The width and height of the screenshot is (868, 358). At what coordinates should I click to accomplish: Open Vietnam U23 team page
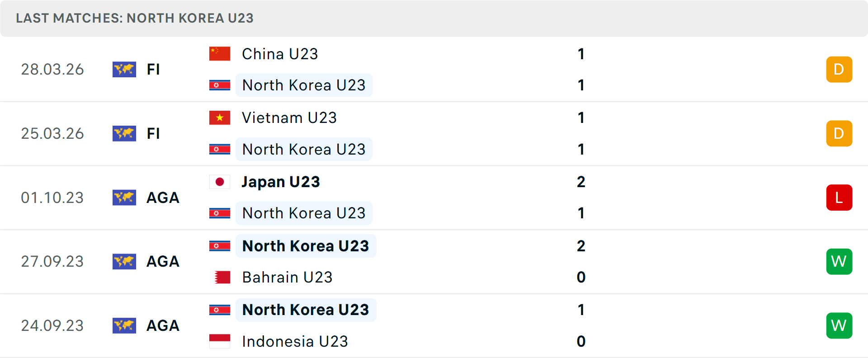(x=289, y=118)
